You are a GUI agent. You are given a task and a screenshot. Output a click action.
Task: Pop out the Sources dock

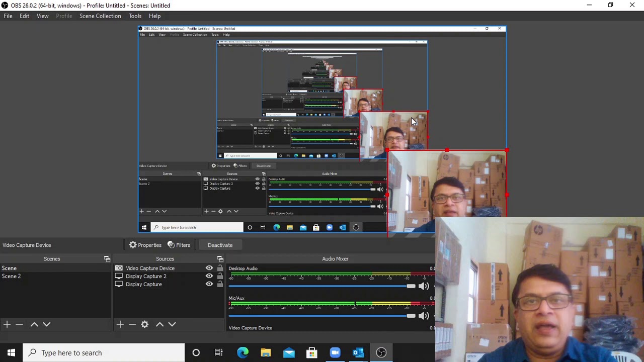point(220,259)
